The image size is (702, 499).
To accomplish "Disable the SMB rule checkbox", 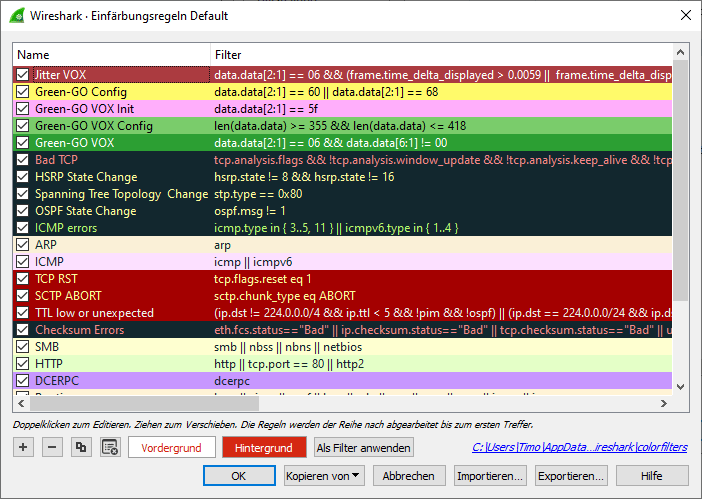I will 22,347.
